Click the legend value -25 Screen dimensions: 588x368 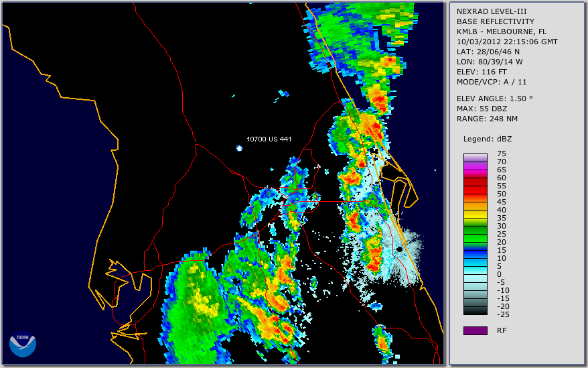pyautogui.click(x=503, y=314)
